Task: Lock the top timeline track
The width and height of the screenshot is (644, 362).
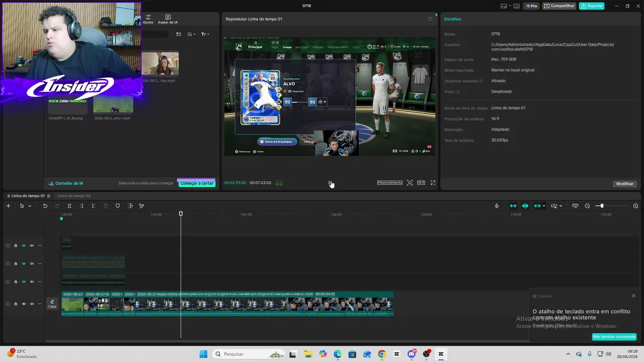Action: pos(16,245)
